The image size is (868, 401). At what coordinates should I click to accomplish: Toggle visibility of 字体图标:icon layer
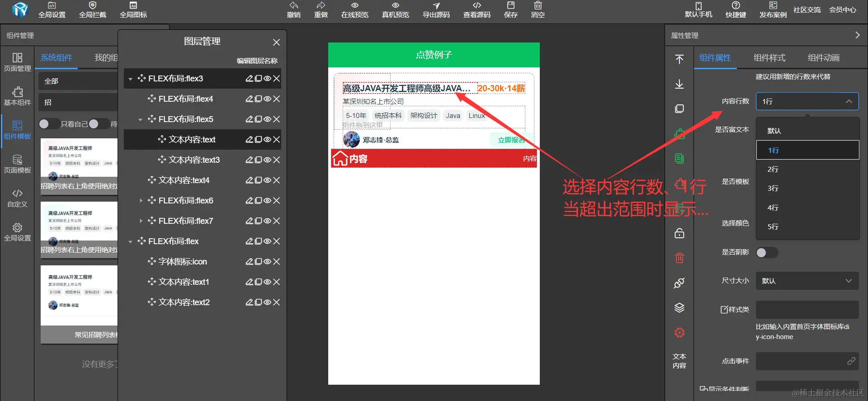click(x=268, y=261)
